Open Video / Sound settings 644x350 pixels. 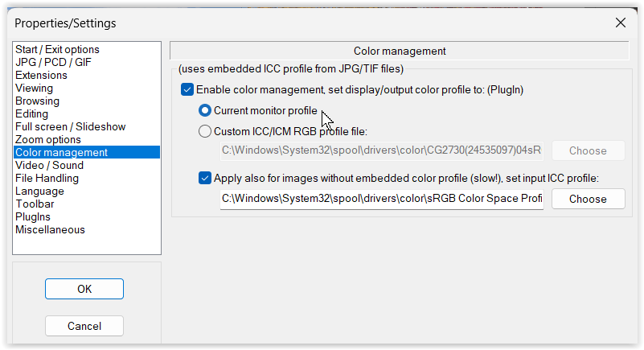click(48, 166)
